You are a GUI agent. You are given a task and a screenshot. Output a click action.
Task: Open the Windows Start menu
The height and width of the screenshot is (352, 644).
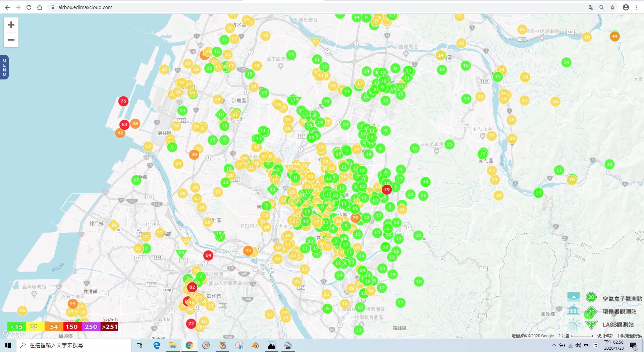(x=8, y=345)
